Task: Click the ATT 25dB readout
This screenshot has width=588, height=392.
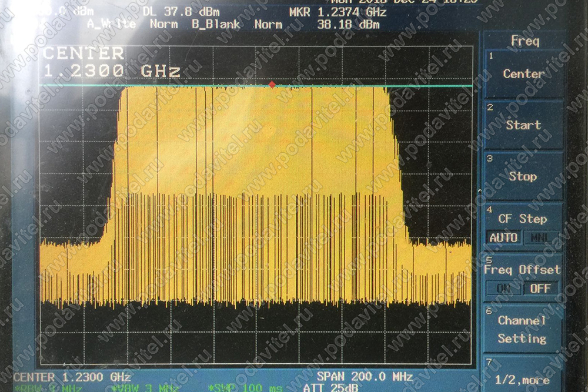Action: [x=330, y=387]
